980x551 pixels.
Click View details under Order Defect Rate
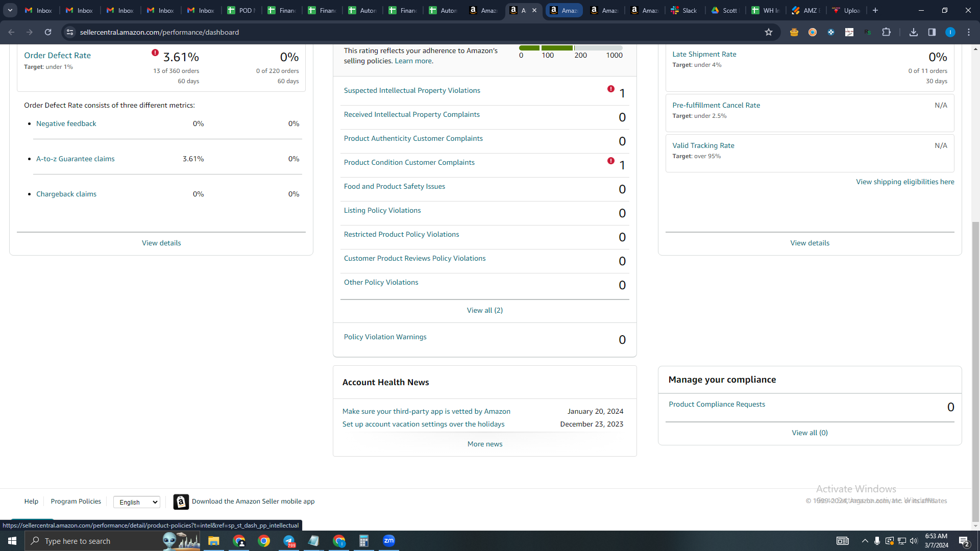coord(161,243)
